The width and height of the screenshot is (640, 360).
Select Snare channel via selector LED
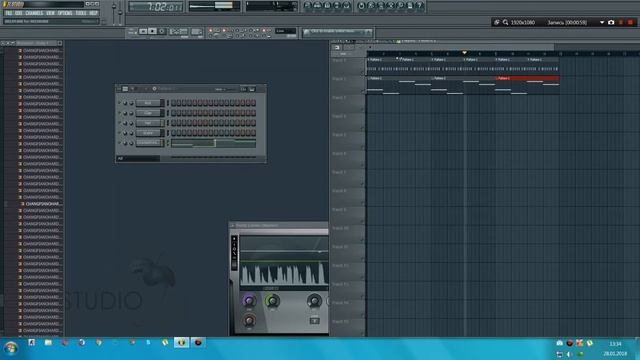pyautogui.click(x=167, y=133)
